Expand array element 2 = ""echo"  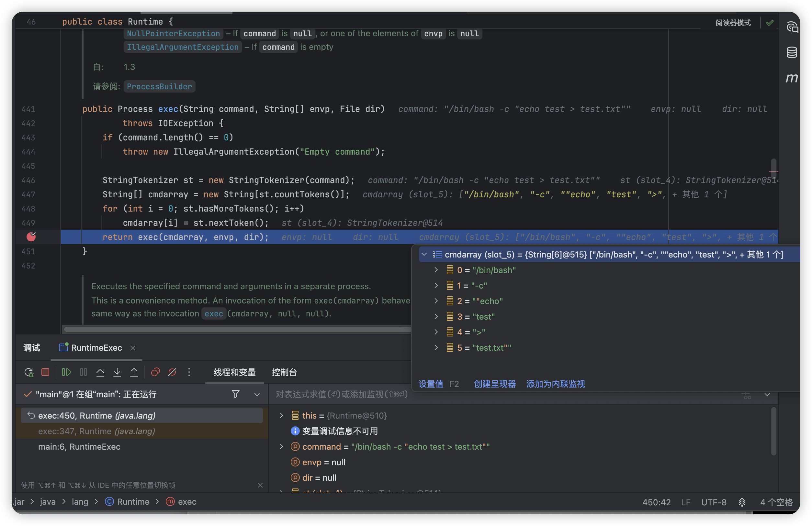436,301
